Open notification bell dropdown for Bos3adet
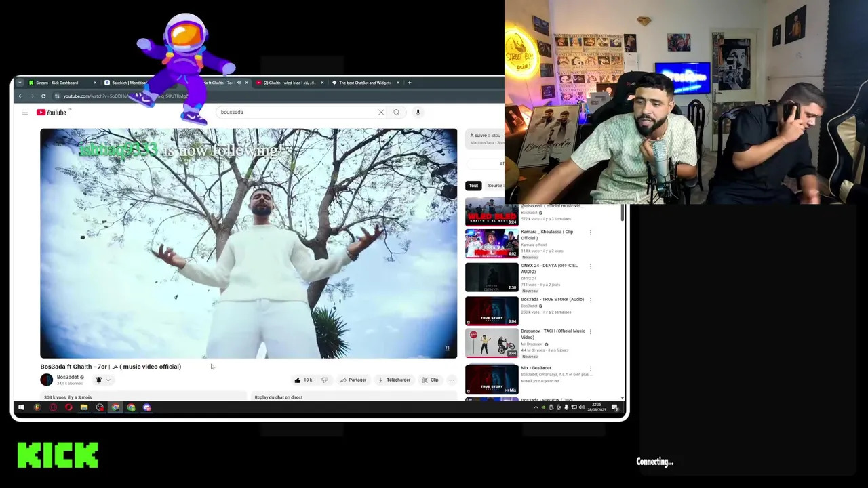The width and height of the screenshot is (868, 488). pos(102,380)
